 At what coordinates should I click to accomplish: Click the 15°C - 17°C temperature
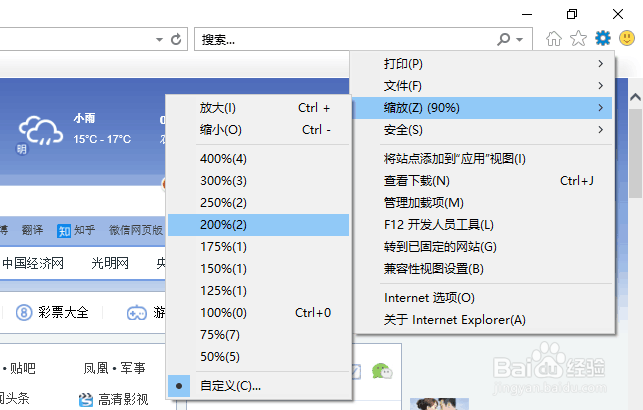[102, 139]
